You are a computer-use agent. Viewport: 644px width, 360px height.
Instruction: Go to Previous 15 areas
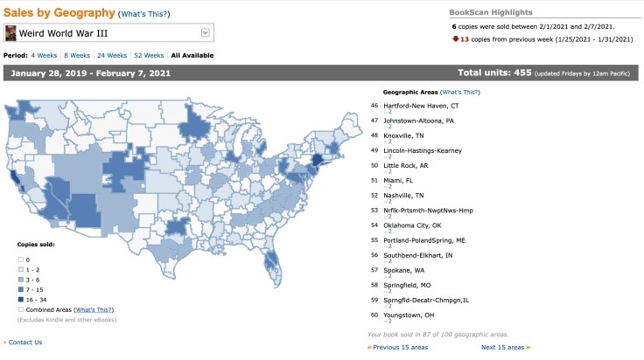pos(398,347)
